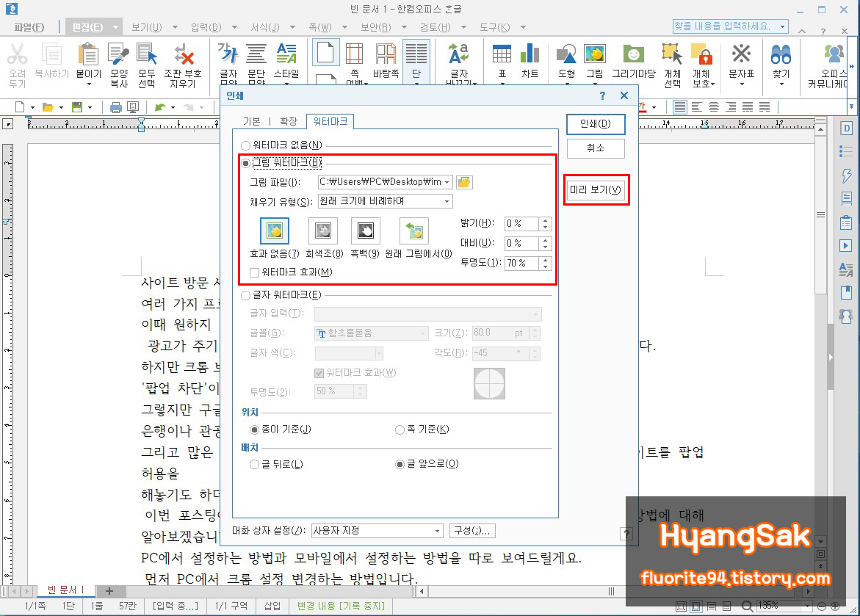Click the save diskette icon in toolbar
This screenshot has height=616, width=860.
pyautogui.click(x=77, y=107)
